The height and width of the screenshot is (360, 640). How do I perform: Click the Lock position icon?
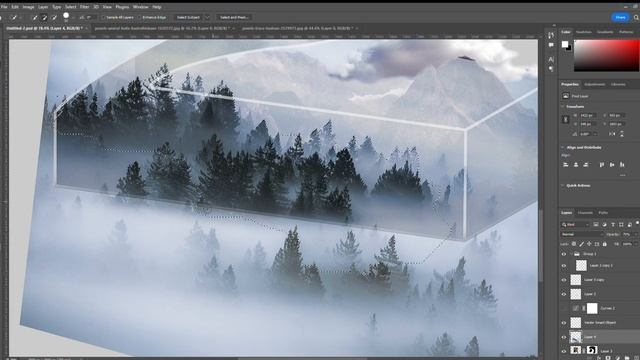589,244
